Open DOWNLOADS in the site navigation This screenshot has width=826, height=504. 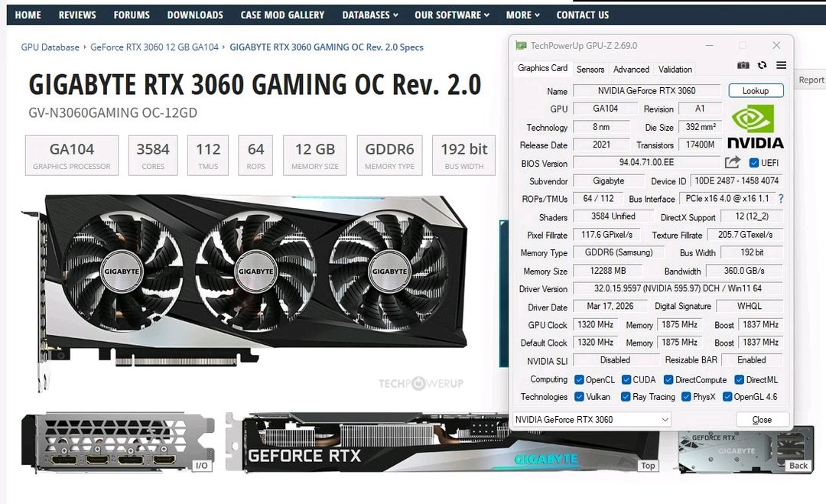tap(195, 15)
